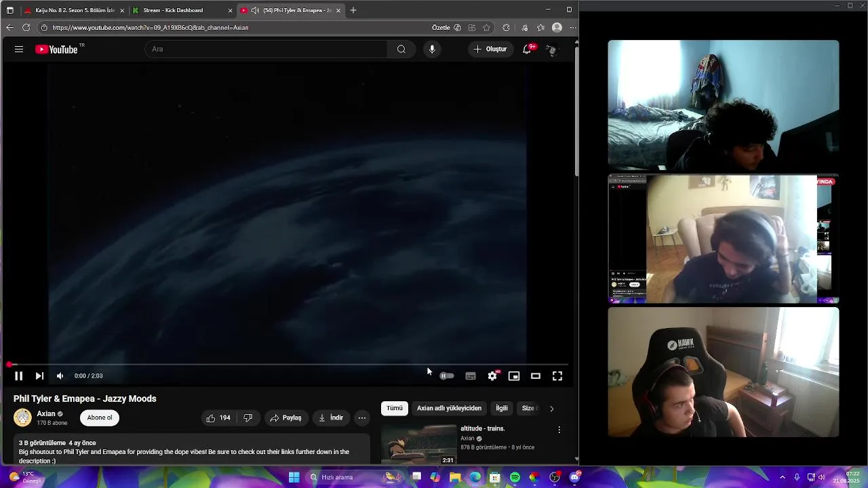Image resolution: width=868 pixels, height=488 pixels.
Task: Start voice search with the microphone
Action: 432,49
